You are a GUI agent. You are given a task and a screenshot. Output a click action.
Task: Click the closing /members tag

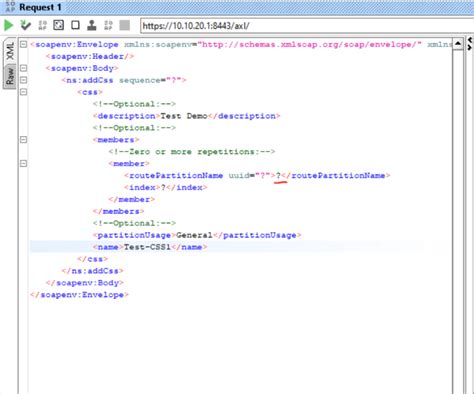[118, 211]
